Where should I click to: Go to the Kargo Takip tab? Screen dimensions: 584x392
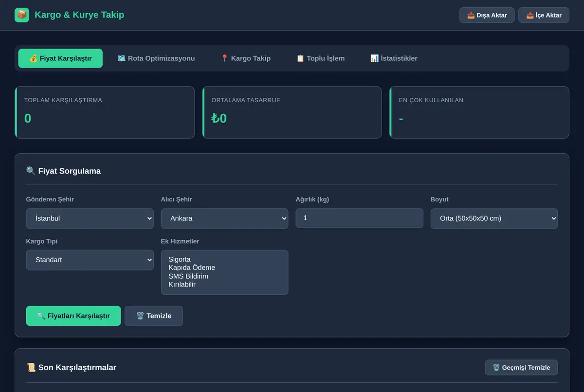click(x=246, y=58)
